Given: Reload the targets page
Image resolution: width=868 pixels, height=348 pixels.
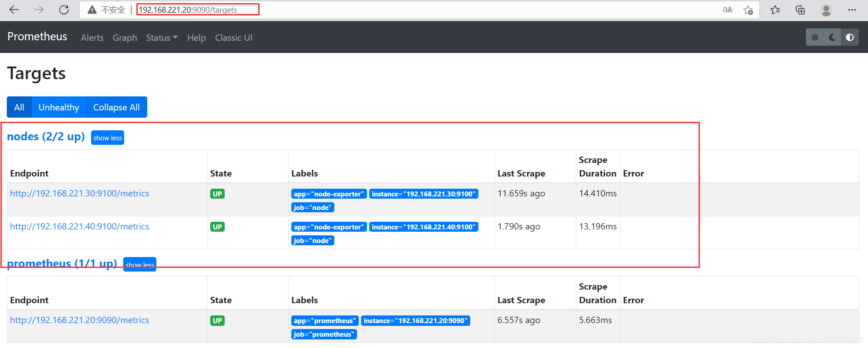Looking at the screenshot, I should click(64, 10).
